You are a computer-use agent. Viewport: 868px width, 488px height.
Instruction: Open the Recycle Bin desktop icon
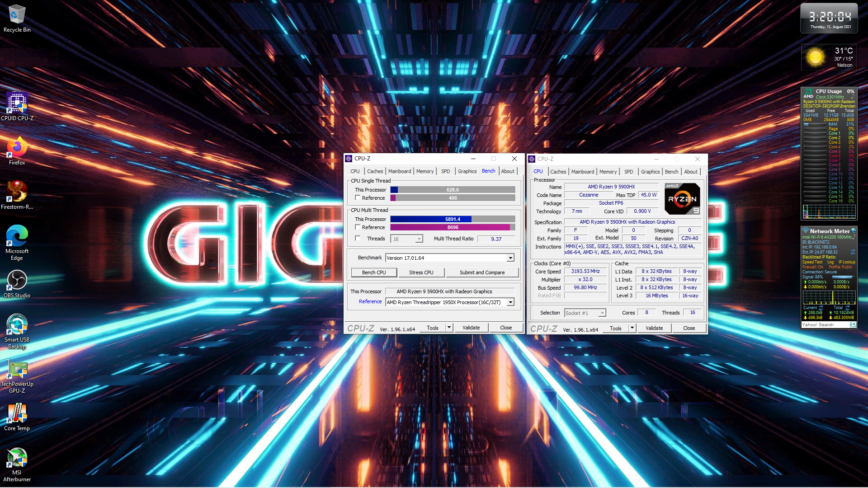tap(17, 18)
